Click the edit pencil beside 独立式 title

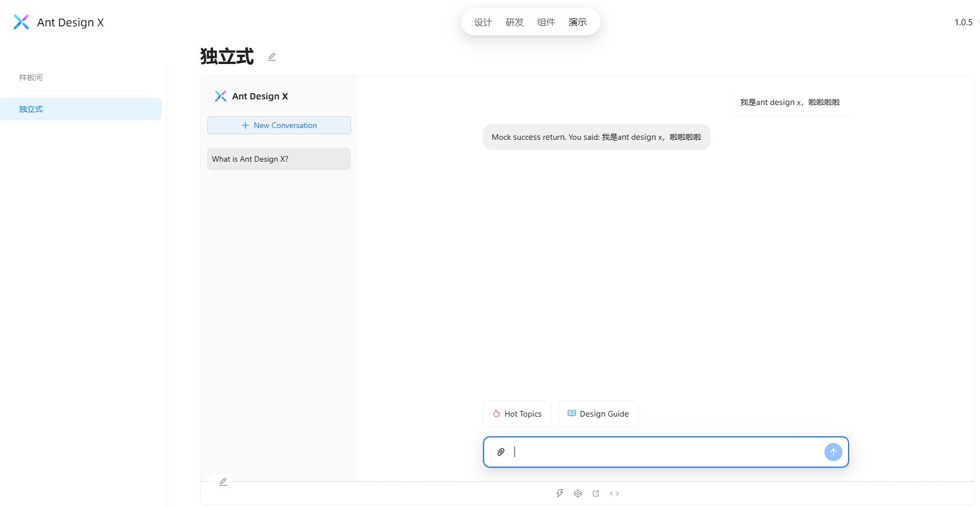coord(272,57)
